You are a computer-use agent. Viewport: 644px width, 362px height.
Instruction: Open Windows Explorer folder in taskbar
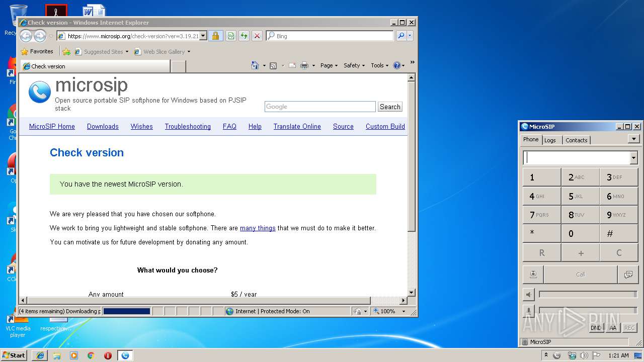tap(57, 355)
